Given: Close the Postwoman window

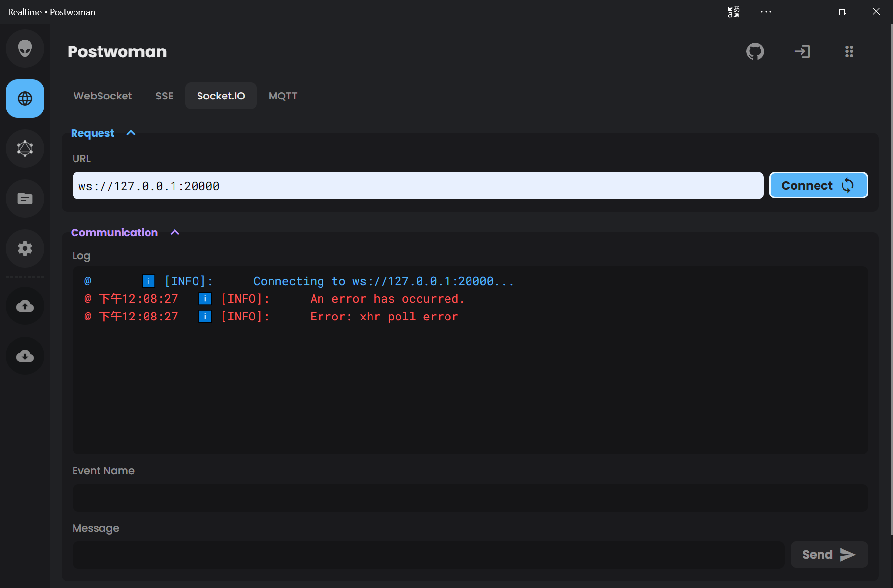Looking at the screenshot, I should pos(876,12).
